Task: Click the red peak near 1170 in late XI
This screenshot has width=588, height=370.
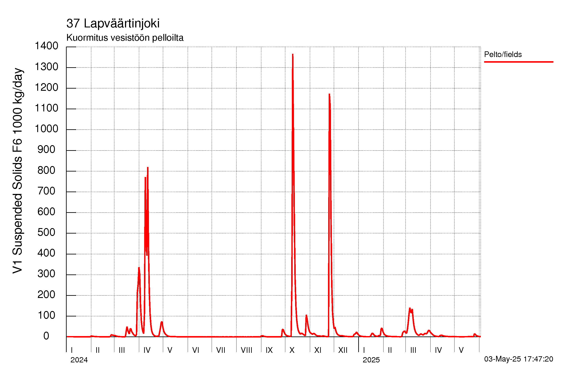Action: click(x=329, y=95)
